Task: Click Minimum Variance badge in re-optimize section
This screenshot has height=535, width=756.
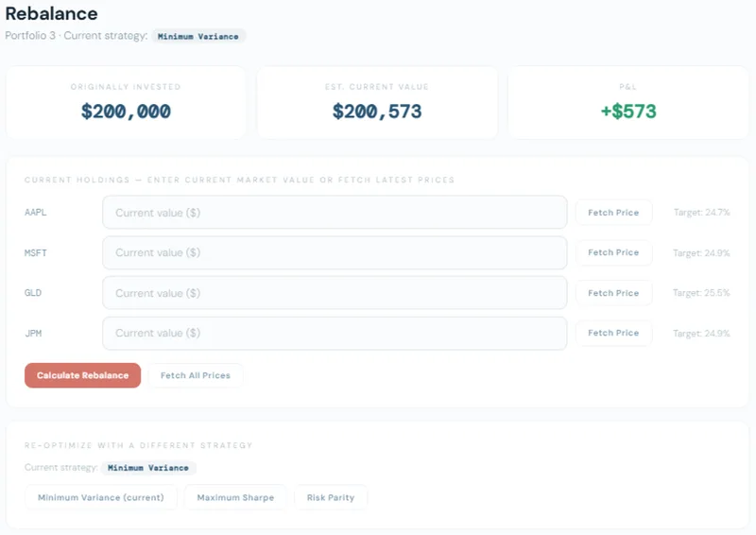Action: 148,468
